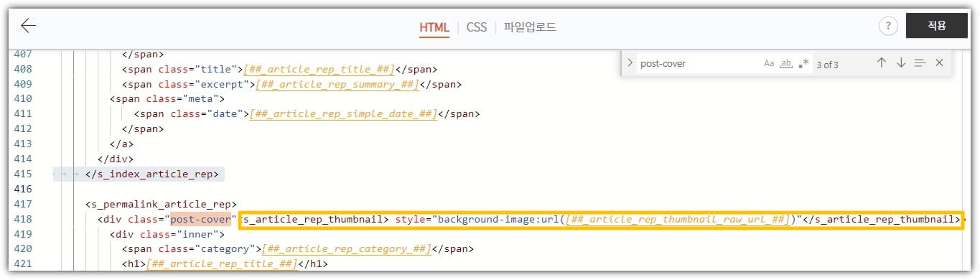Click the div class="inner" line
The width and height of the screenshot is (980, 280).
click(x=167, y=234)
